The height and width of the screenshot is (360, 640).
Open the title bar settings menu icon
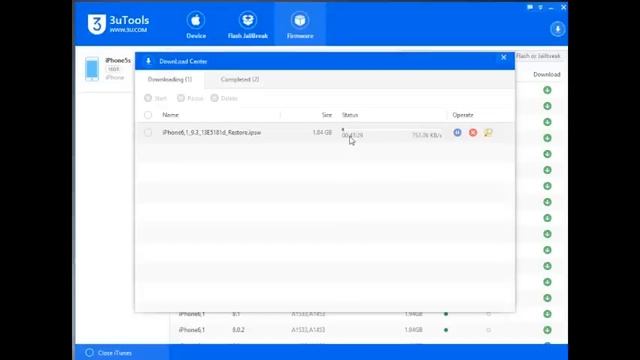540,7
